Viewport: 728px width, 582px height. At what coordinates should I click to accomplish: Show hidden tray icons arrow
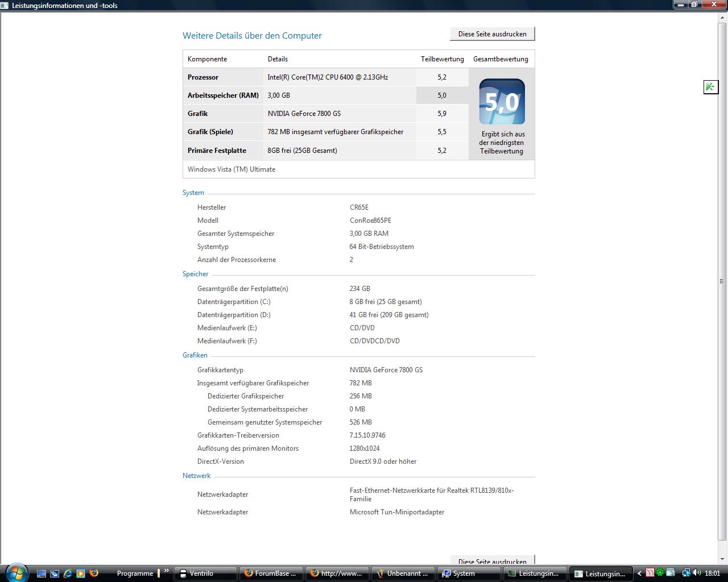[x=639, y=573]
